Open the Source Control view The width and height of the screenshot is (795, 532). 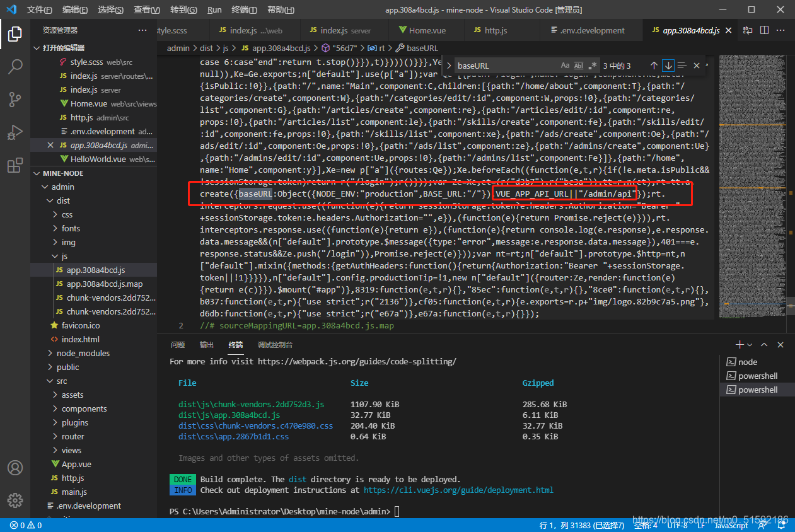(15, 100)
